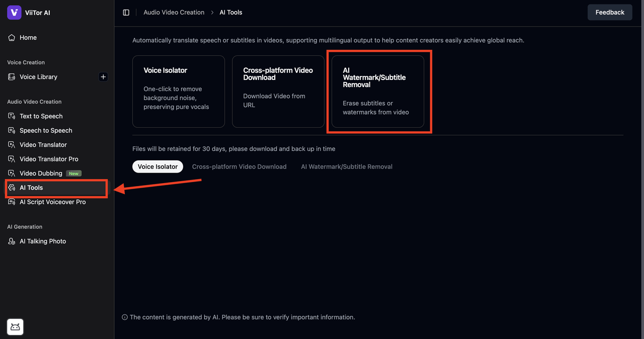Open Video Dubbing from the sidebar
Viewport: 644px width, 339px height.
[41, 173]
